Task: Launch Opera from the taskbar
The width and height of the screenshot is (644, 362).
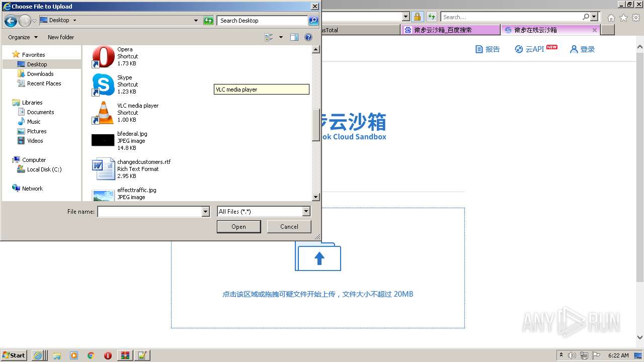Action: pos(108,355)
